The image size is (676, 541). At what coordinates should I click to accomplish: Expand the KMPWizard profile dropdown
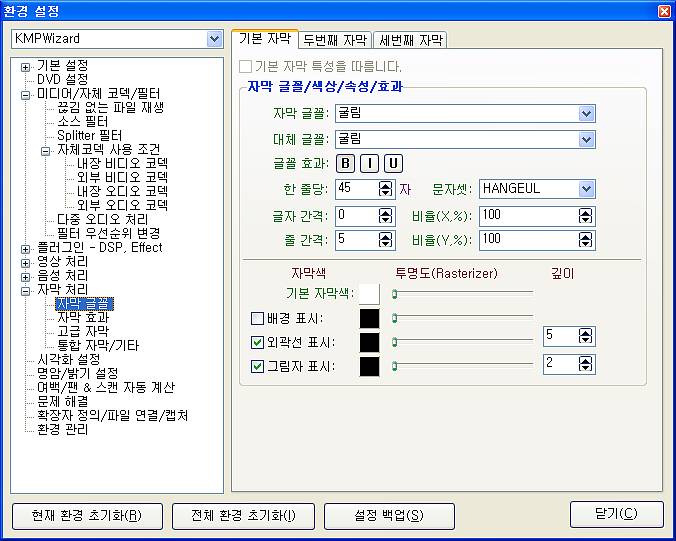click(214, 39)
